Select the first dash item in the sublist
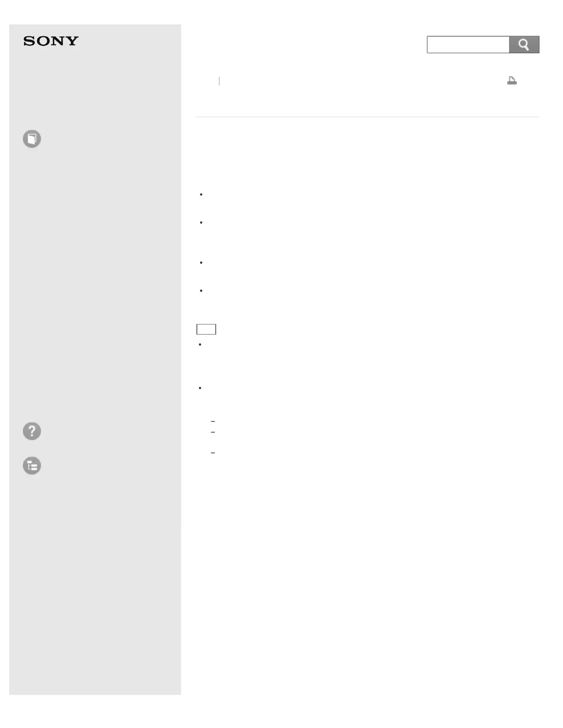The image size is (563, 728). pyautogui.click(x=213, y=421)
